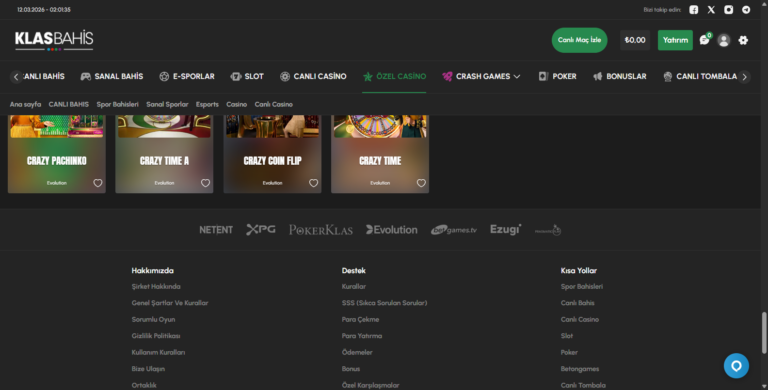Open Bize Ulaşın footer link
The image size is (768, 390).
(x=148, y=369)
